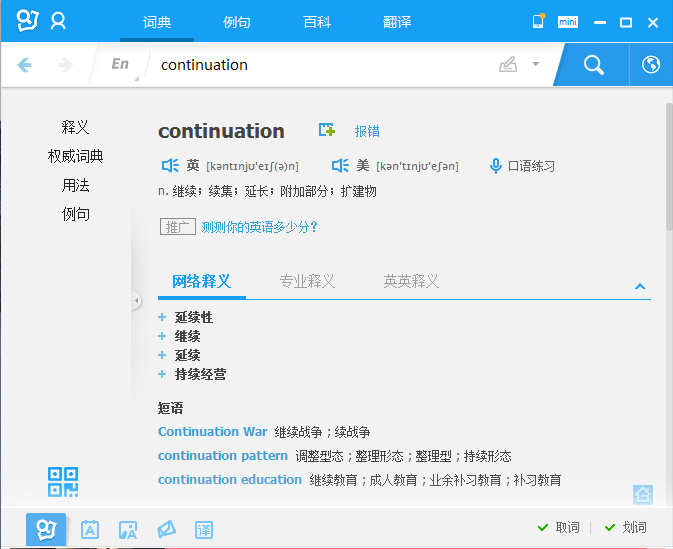Click the magnifier search button

[x=594, y=65]
